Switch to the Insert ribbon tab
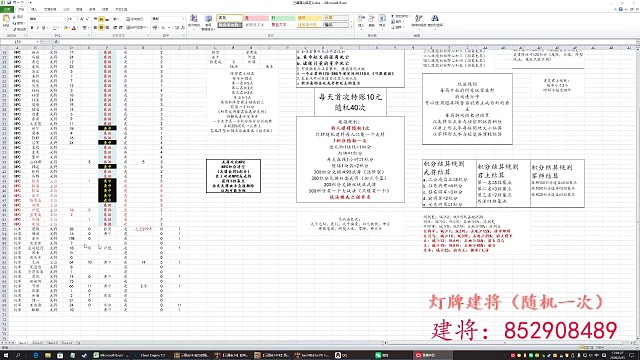Screen dimensions: 640x360 pos(34,9)
